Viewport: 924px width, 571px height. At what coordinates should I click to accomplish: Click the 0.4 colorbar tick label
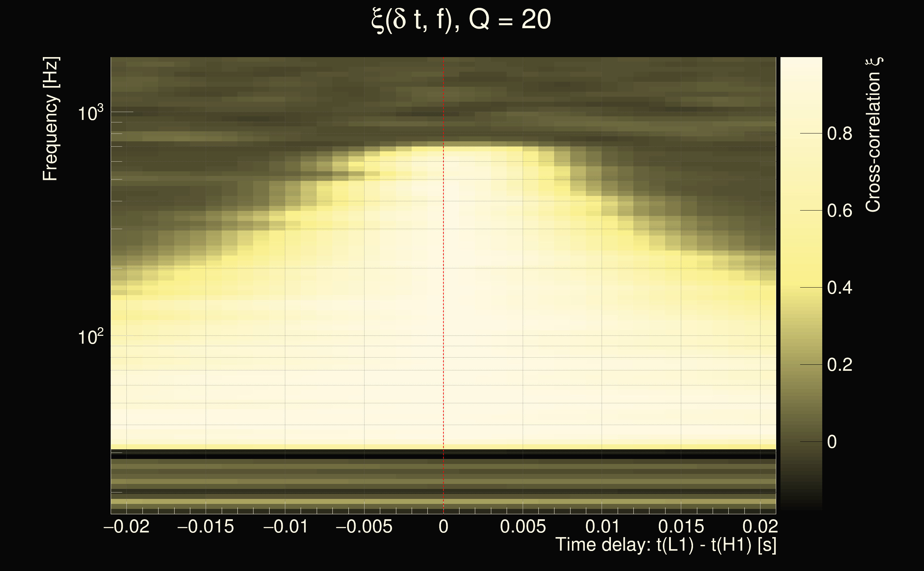839,288
